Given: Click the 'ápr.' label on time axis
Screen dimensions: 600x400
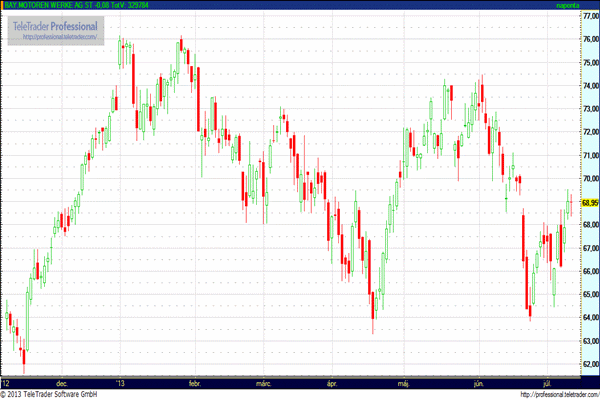Looking at the screenshot, I should click(333, 383).
